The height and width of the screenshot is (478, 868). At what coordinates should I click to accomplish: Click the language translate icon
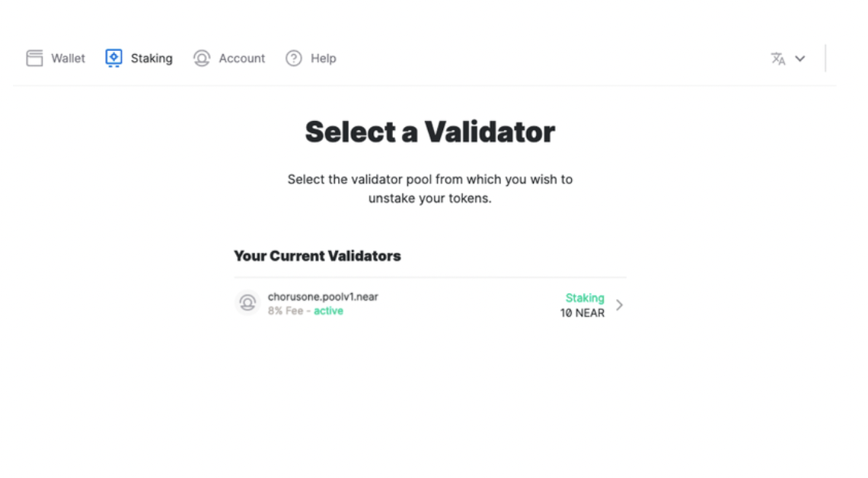tap(777, 59)
